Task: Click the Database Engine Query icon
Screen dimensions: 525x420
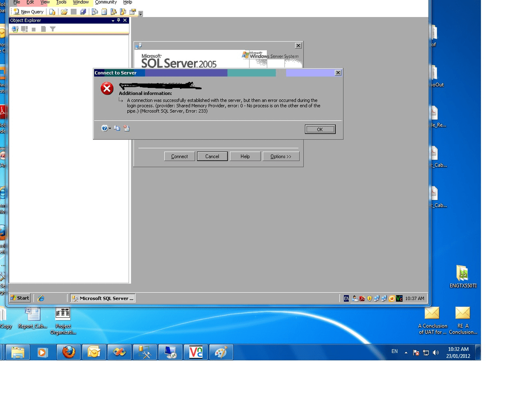Action: [x=52, y=12]
